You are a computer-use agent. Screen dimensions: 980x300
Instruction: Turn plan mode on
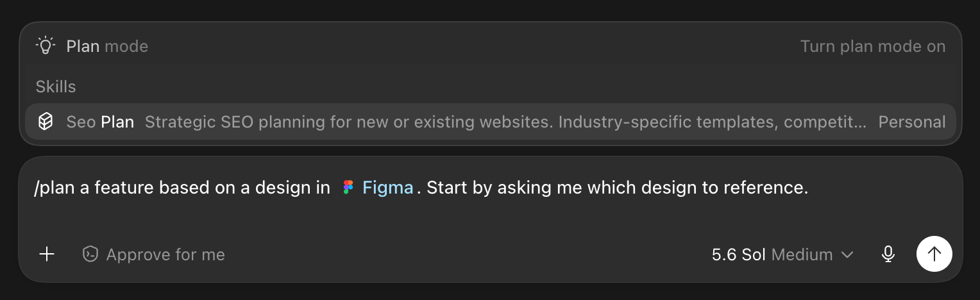873,46
